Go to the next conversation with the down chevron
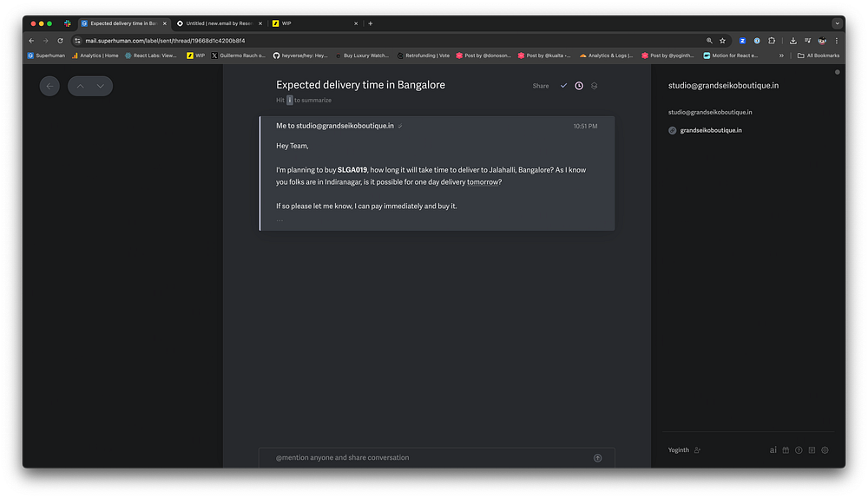 (101, 85)
